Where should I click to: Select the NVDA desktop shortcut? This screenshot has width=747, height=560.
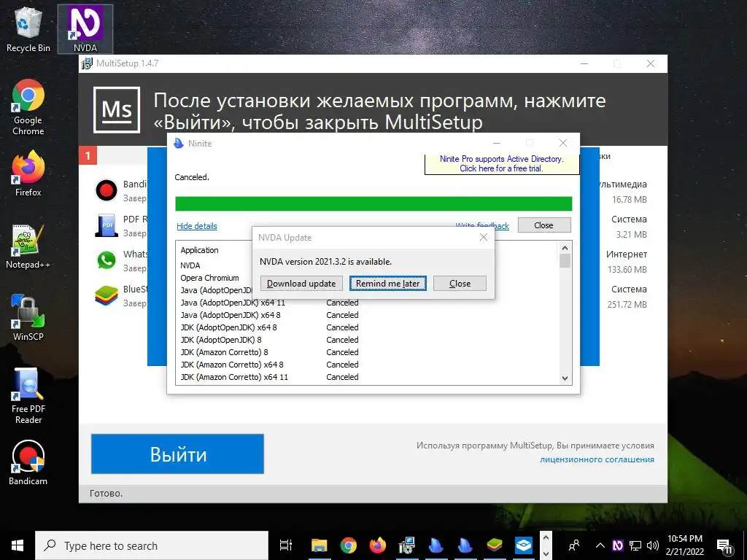pos(85,29)
